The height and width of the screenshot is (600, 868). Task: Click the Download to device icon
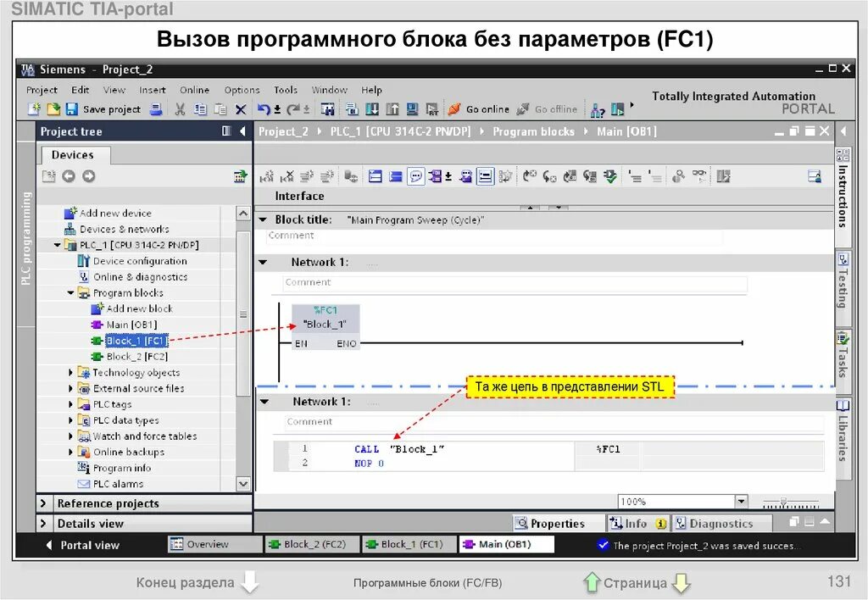372,109
